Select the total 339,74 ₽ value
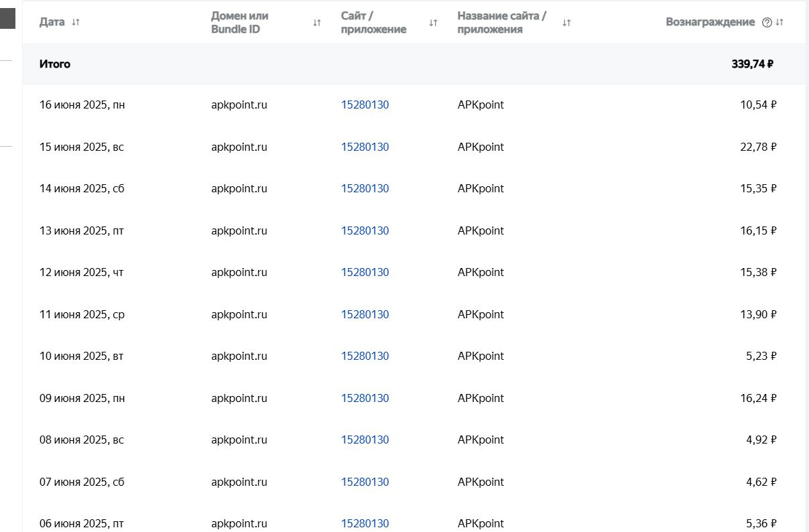The width and height of the screenshot is (809, 532). tap(753, 64)
